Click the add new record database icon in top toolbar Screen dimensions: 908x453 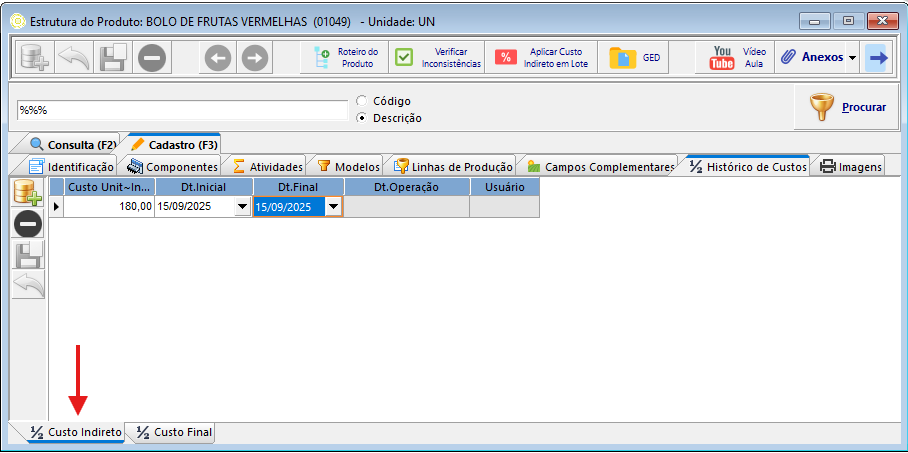(33, 59)
